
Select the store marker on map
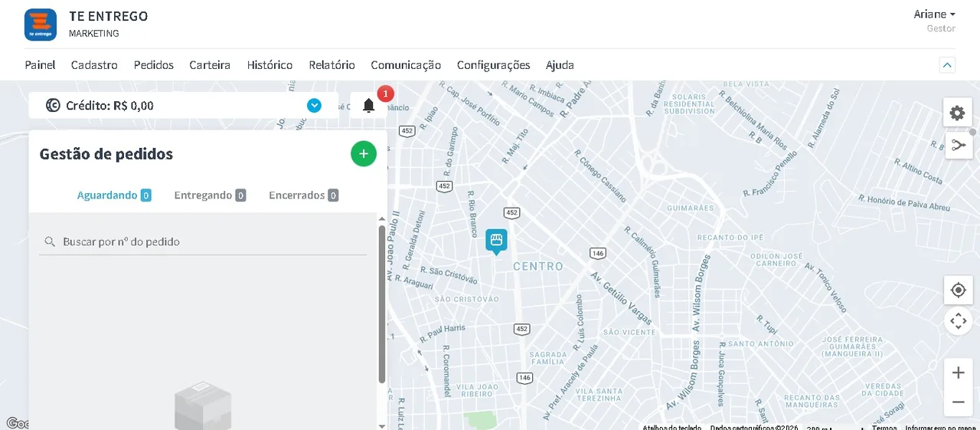click(x=496, y=241)
